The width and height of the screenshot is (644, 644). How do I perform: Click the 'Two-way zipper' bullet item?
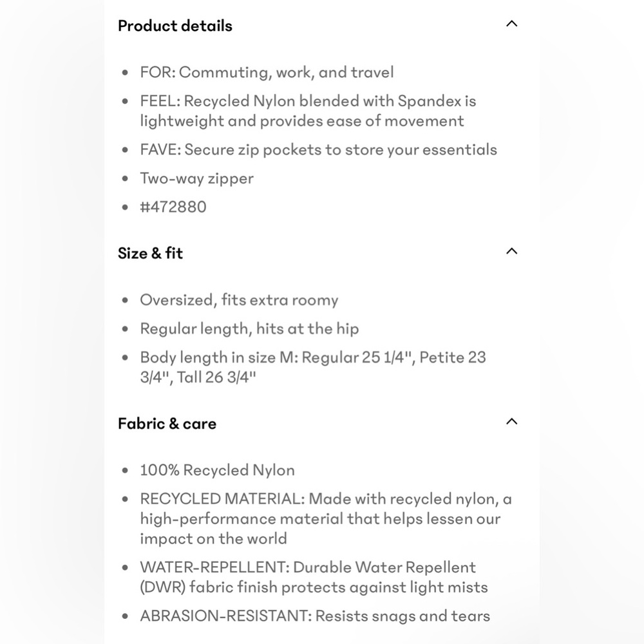(196, 178)
